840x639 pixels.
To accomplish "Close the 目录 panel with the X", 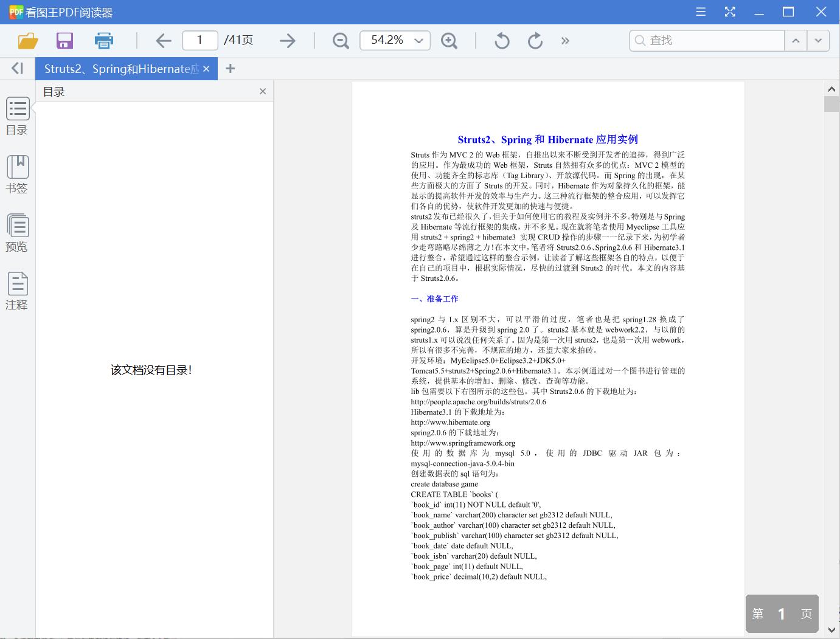I will tap(263, 91).
